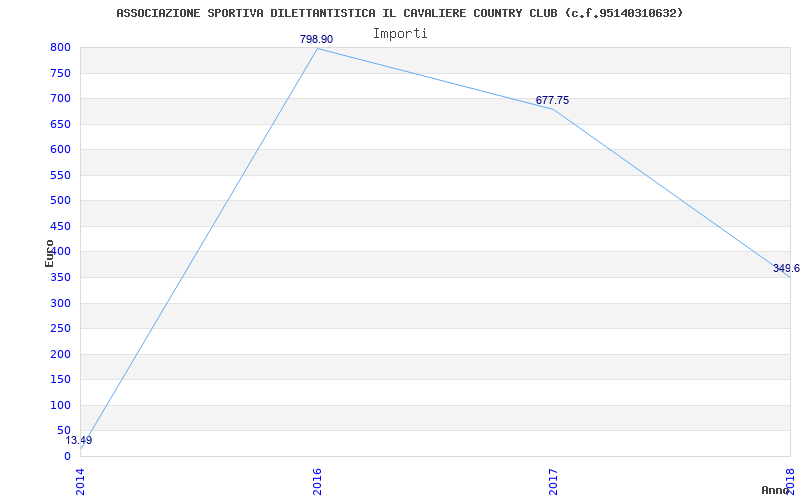This screenshot has width=800, height=500.
Task: Click the 100 y-axis tick label
Action: click(60, 406)
